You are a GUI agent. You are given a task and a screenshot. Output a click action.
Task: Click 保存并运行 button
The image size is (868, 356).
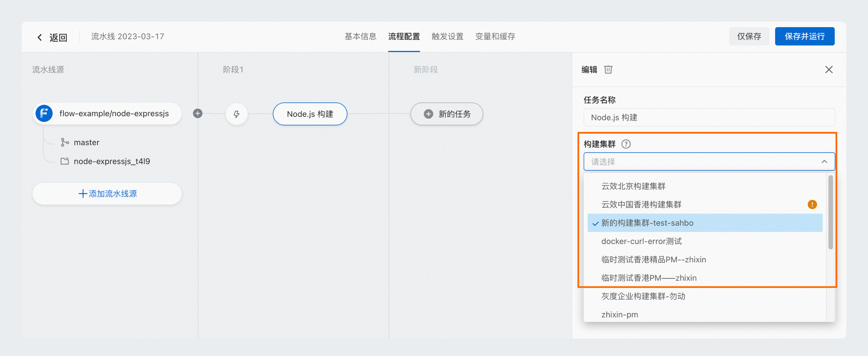804,36
